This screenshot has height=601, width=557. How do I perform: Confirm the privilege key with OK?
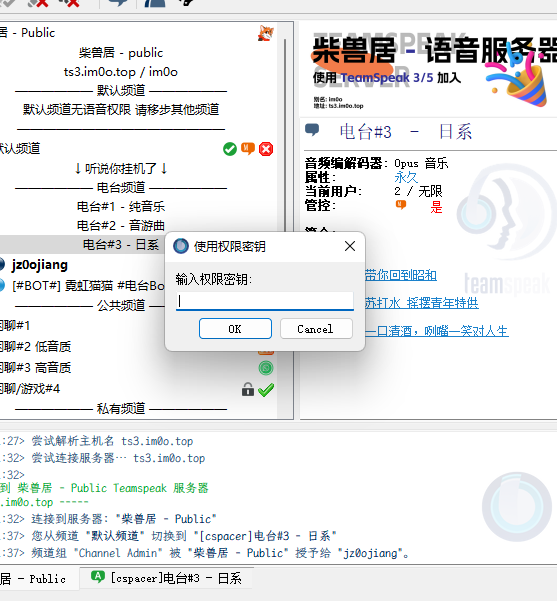(x=235, y=329)
